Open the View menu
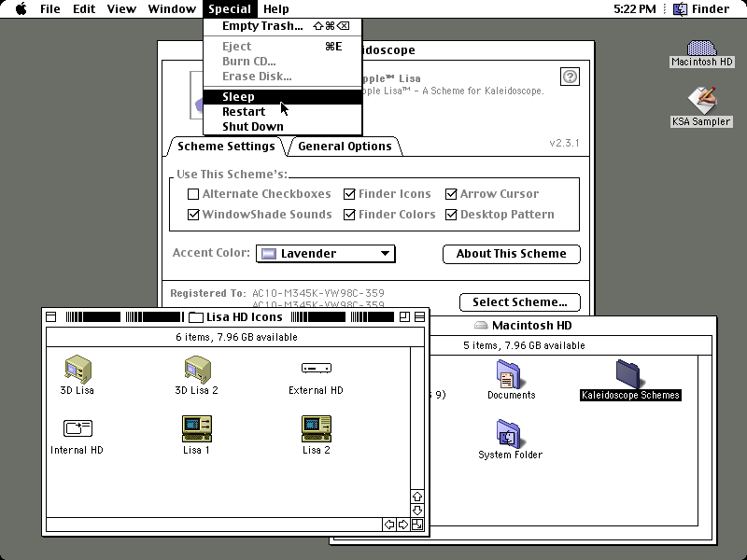Screen dimensions: 747x560 click(121, 9)
